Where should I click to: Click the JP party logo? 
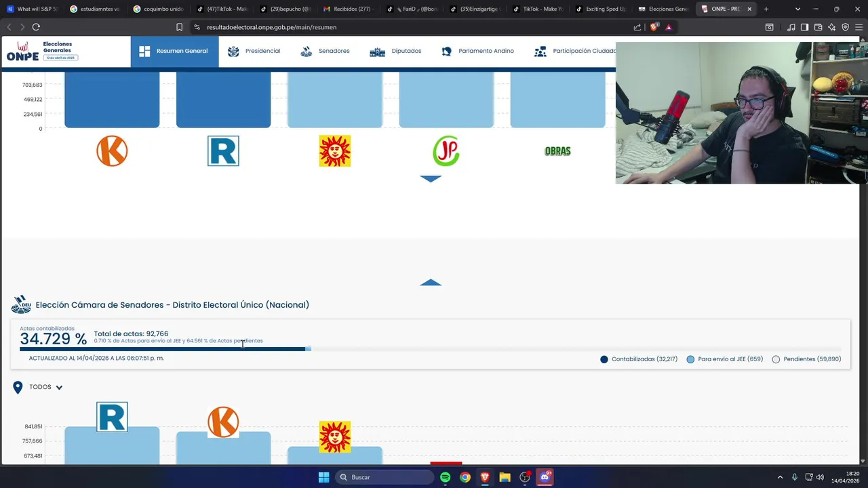click(x=446, y=150)
